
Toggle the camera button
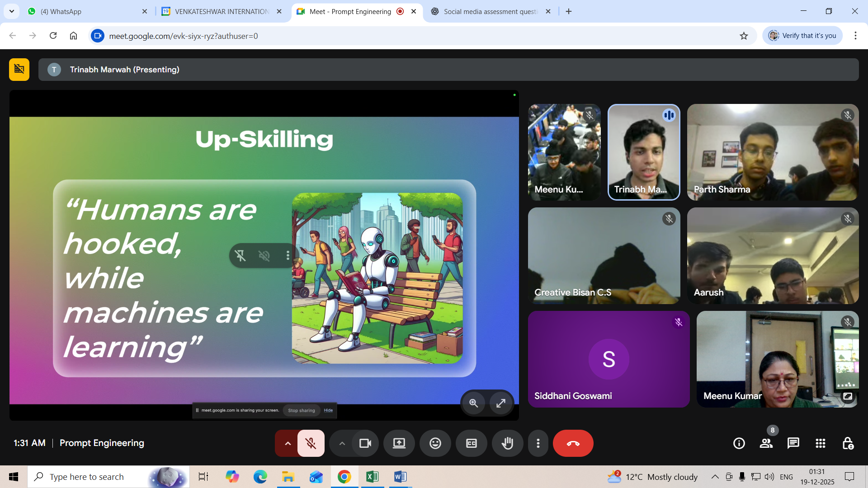click(365, 443)
